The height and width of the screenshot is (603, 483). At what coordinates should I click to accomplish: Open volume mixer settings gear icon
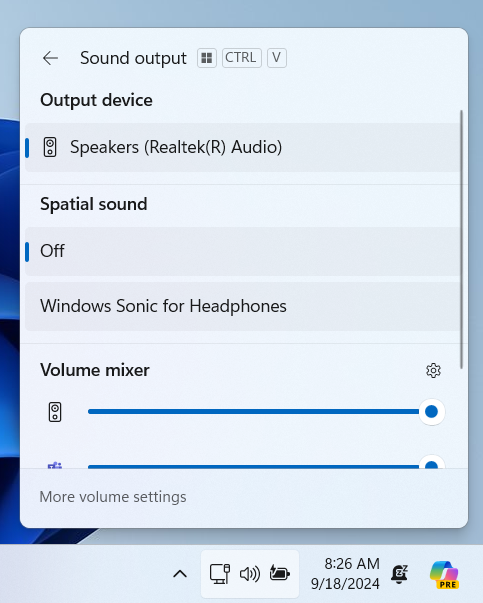433,370
